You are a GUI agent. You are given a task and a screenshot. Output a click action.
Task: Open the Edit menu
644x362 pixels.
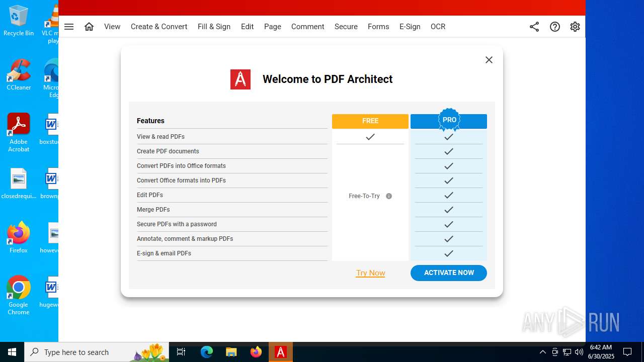point(247,27)
